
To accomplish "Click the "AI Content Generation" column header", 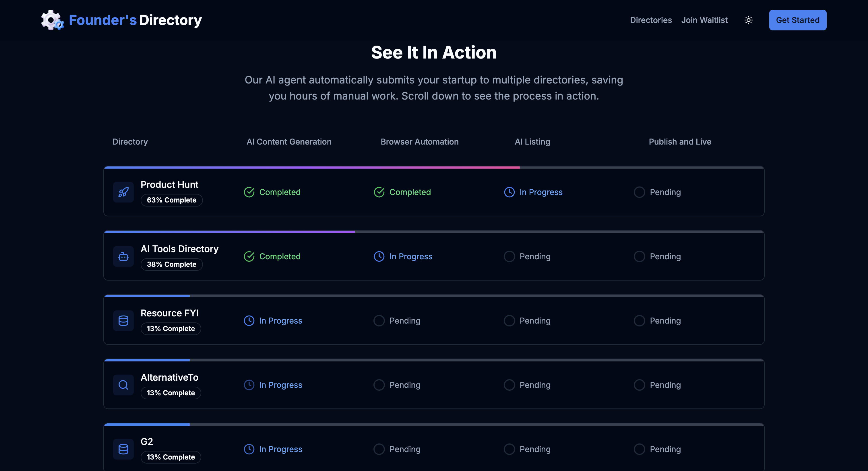I will point(289,142).
